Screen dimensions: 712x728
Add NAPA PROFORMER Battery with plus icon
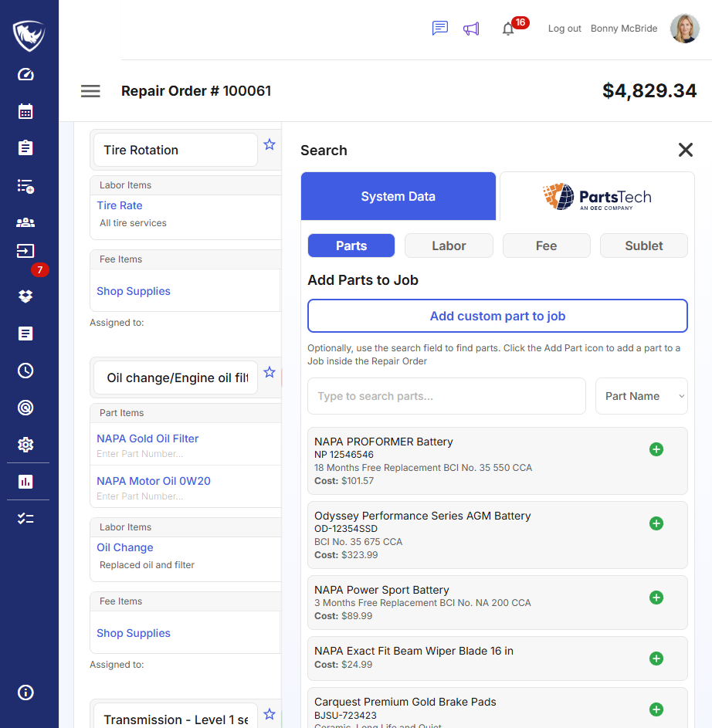[x=656, y=449]
